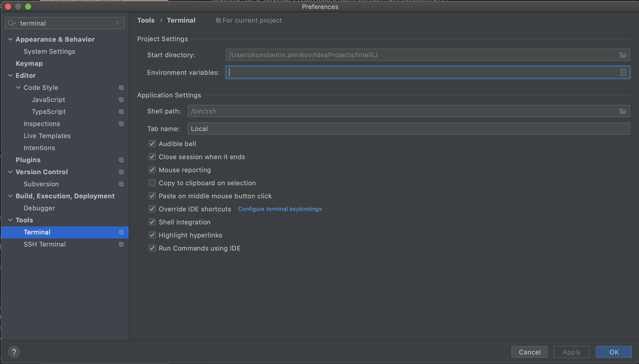Viewport: 639px width, 364px height.
Task: Open Configure terminal keybindings link
Action: point(280,209)
